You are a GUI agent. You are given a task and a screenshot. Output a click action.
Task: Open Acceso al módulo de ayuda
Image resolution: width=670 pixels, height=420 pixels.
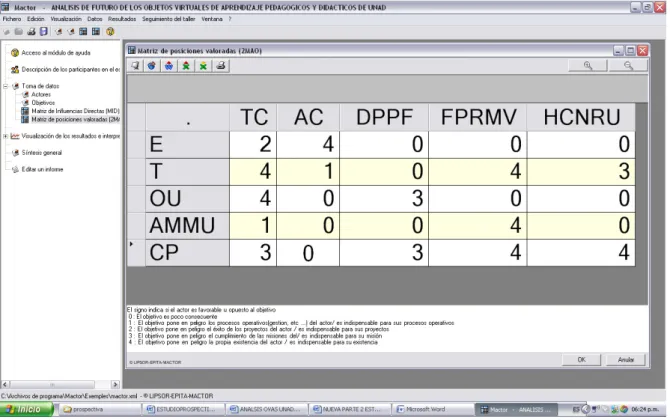point(56,53)
